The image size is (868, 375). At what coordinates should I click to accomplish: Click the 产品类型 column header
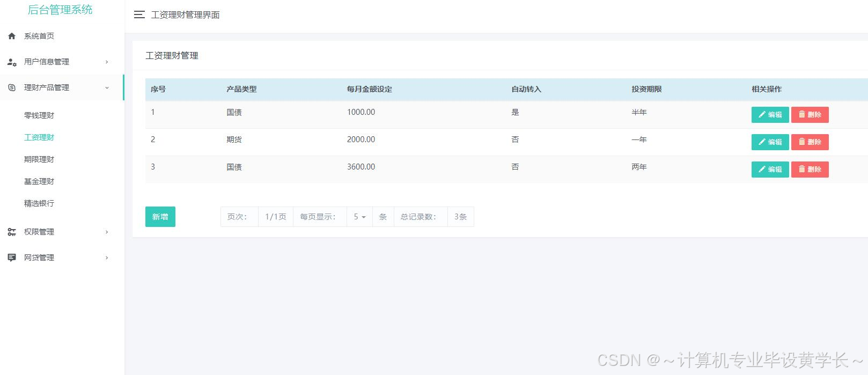pos(241,89)
